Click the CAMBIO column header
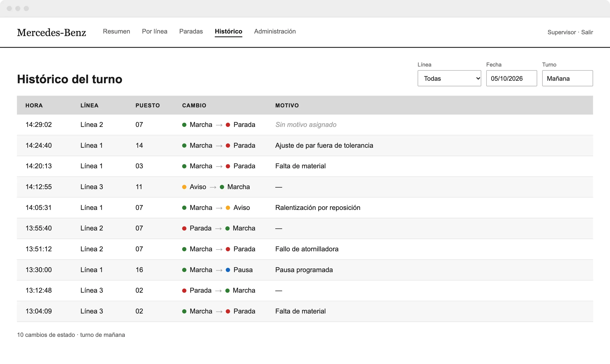The image size is (610, 364). 194,105
